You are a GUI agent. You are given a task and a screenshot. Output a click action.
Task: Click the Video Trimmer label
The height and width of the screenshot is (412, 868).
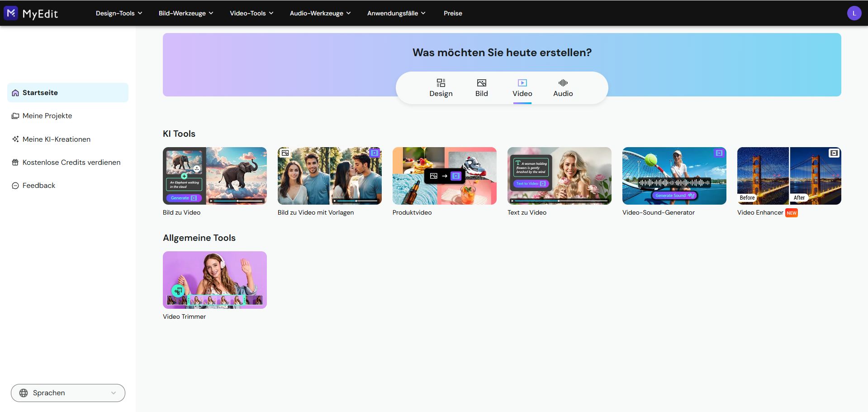coord(184,316)
